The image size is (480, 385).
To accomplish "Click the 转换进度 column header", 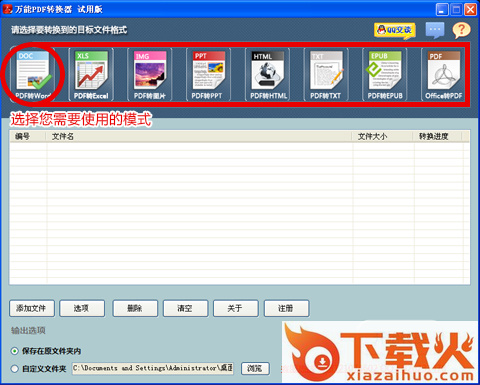I will pyautogui.click(x=437, y=136).
